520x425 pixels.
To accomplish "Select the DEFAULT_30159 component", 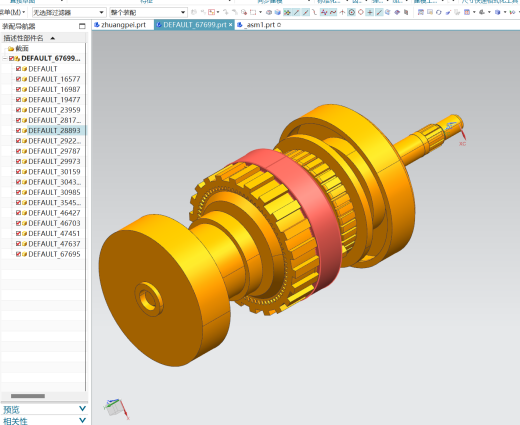I will 54,172.
